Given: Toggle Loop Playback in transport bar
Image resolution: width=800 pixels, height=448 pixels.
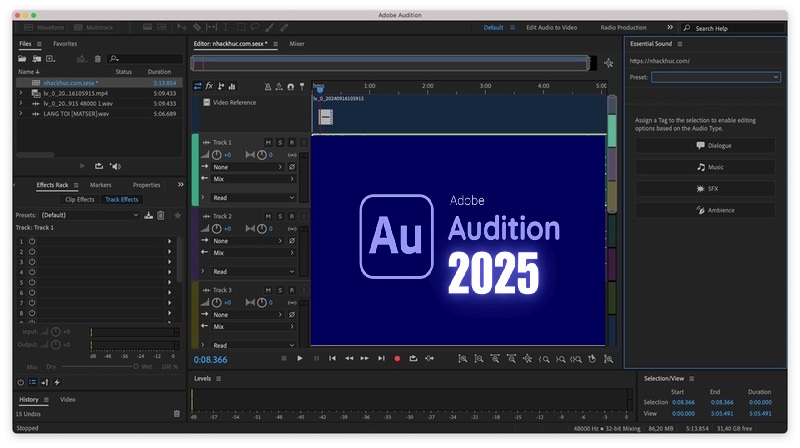Looking at the screenshot, I should (x=413, y=359).
